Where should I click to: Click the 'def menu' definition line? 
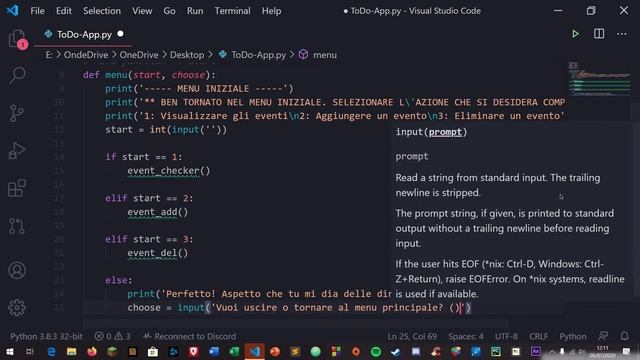tap(149, 75)
